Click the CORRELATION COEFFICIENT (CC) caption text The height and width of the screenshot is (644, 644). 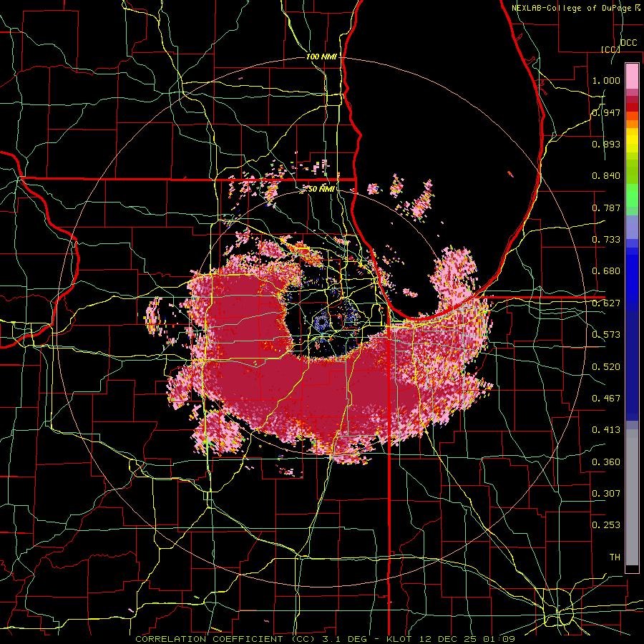pyautogui.click(x=225, y=639)
